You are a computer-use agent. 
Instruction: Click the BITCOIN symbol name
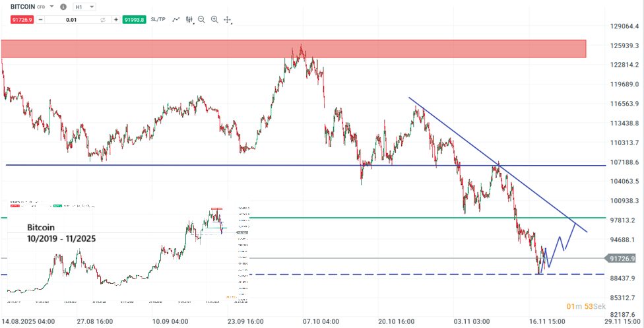pyautogui.click(x=22, y=7)
